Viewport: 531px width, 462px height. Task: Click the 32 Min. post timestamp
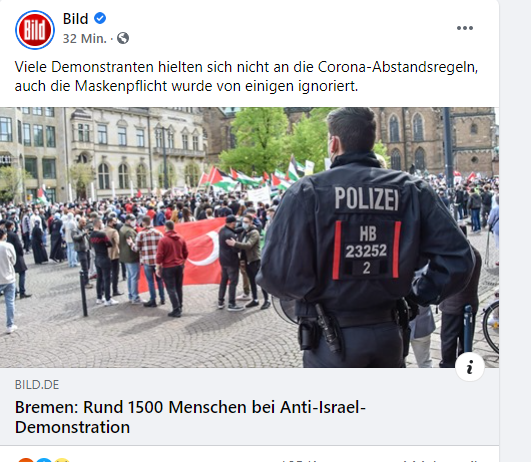(85, 39)
